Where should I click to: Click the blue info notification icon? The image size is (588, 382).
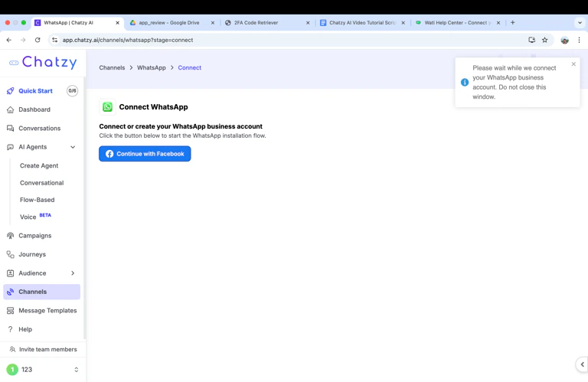(x=465, y=82)
